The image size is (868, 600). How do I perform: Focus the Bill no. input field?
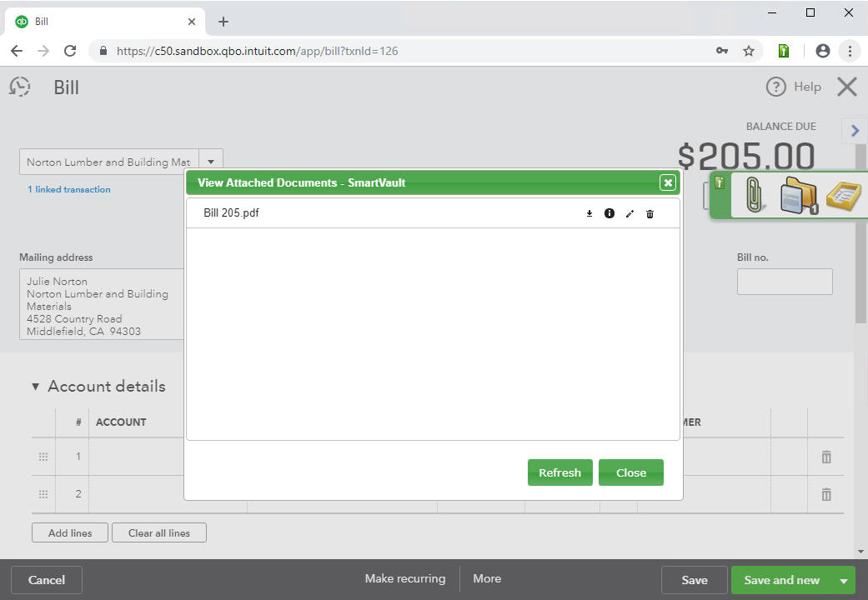click(785, 282)
